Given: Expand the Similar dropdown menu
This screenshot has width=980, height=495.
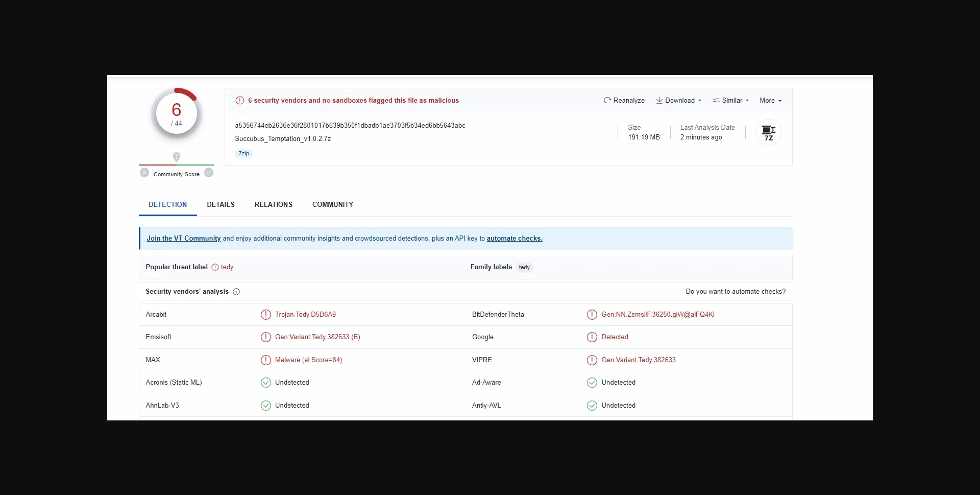Looking at the screenshot, I should coord(731,101).
